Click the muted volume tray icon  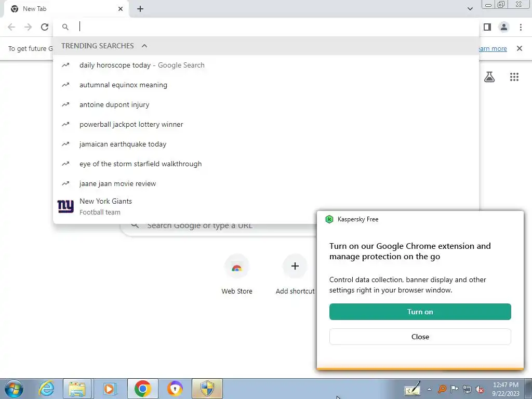tap(480, 389)
